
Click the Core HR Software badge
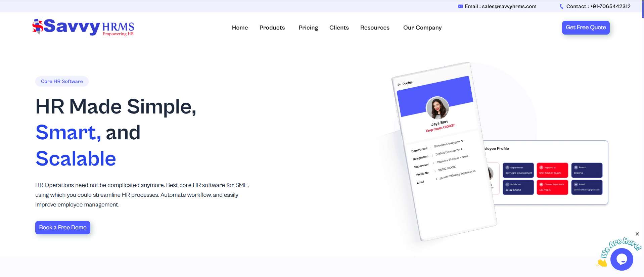click(x=62, y=81)
